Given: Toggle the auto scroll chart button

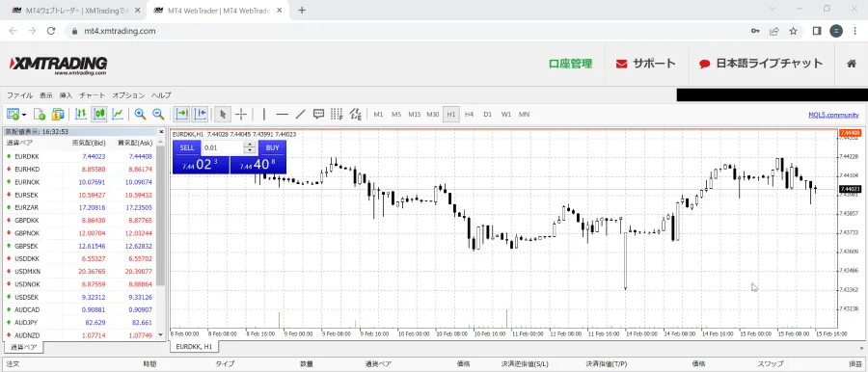Looking at the screenshot, I should (181, 114).
